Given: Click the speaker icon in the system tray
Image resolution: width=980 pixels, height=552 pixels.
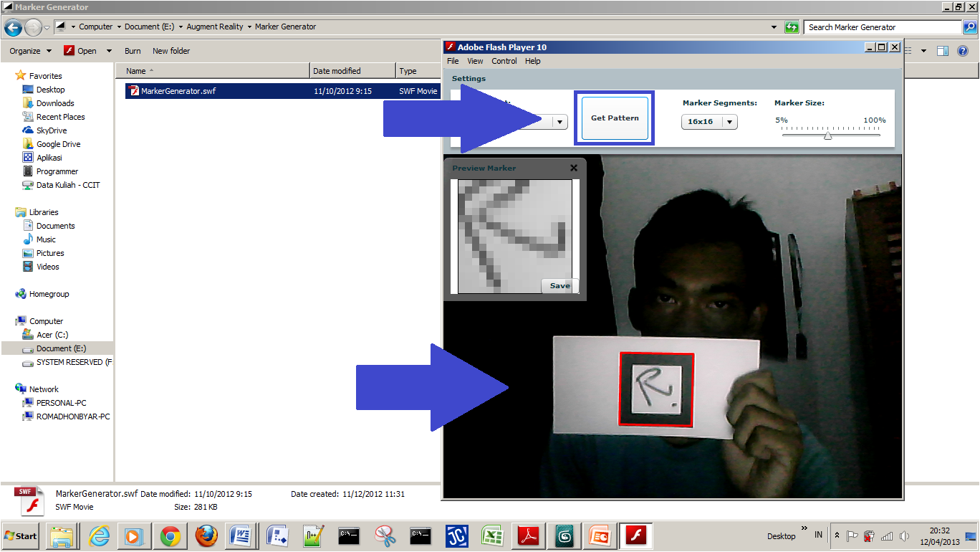Looking at the screenshot, I should coord(903,536).
